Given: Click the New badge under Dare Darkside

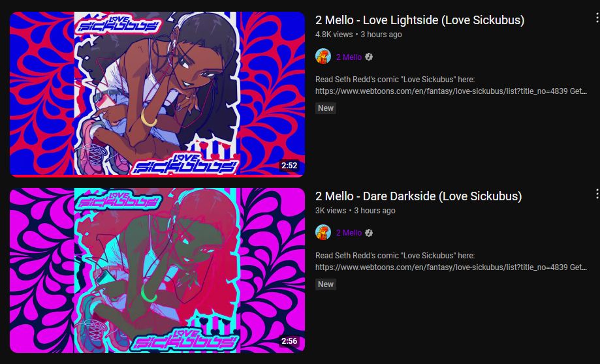Looking at the screenshot, I should click(326, 284).
